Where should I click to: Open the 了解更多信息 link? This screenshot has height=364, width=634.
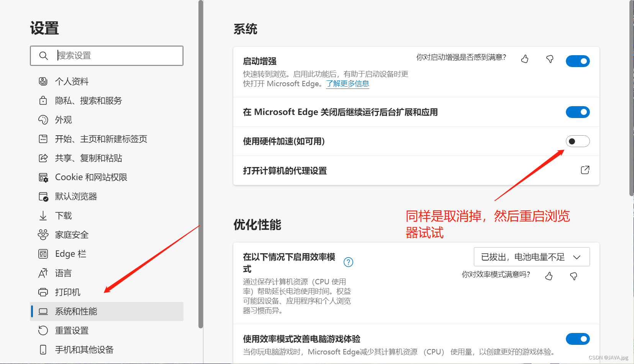coord(347,84)
